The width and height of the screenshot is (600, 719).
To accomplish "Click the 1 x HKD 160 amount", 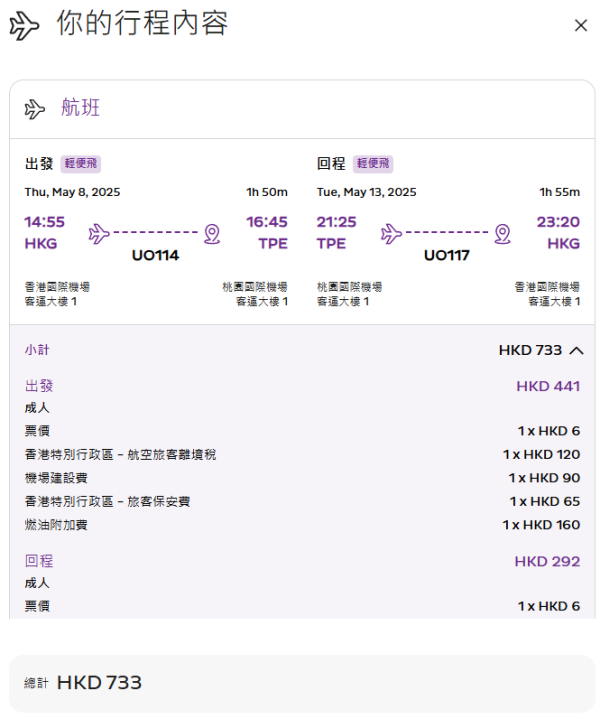I will pyautogui.click(x=541, y=525).
